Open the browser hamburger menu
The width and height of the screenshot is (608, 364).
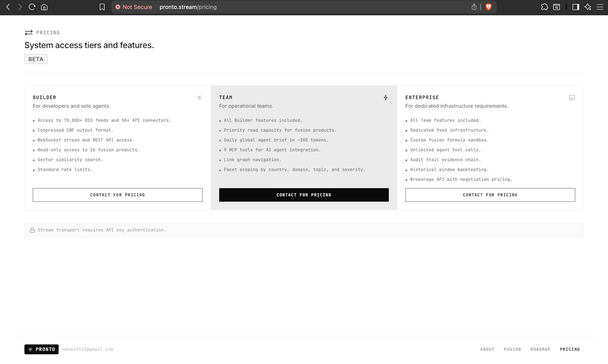pyautogui.click(x=600, y=7)
